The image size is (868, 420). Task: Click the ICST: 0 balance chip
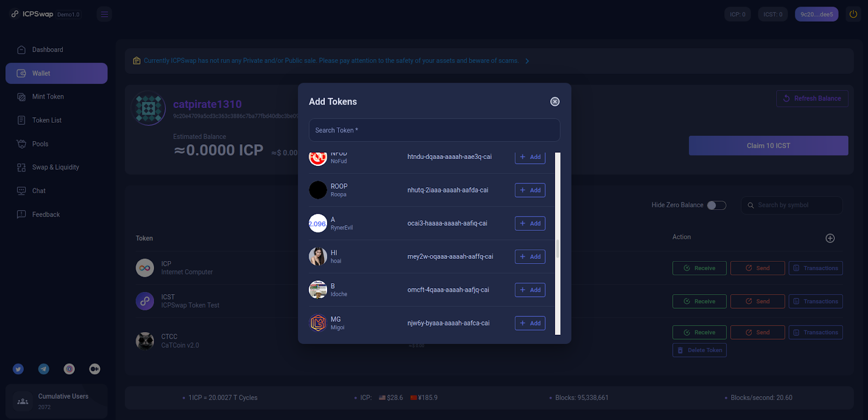click(773, 14)
